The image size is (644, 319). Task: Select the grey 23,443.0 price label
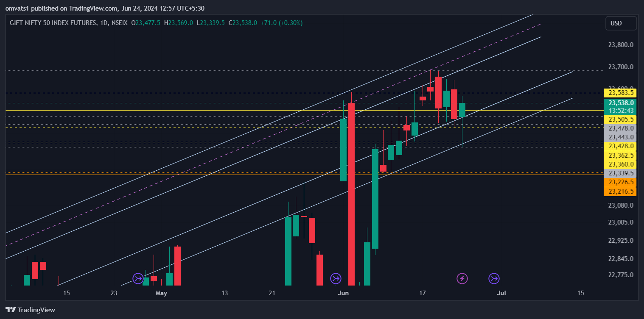[x=619, y=137]
